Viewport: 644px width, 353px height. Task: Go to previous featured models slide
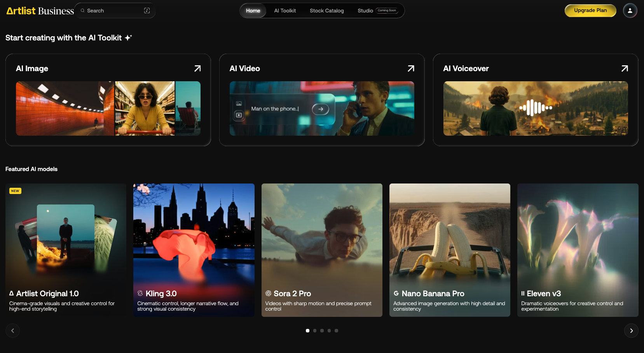(x=12, y=331)
